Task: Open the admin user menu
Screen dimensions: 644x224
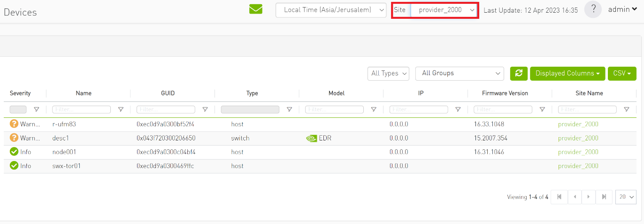Action: 622,9
